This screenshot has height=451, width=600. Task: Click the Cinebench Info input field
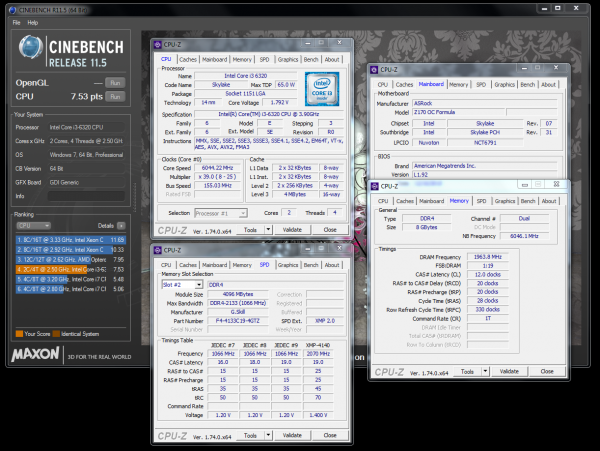[86, 196]
